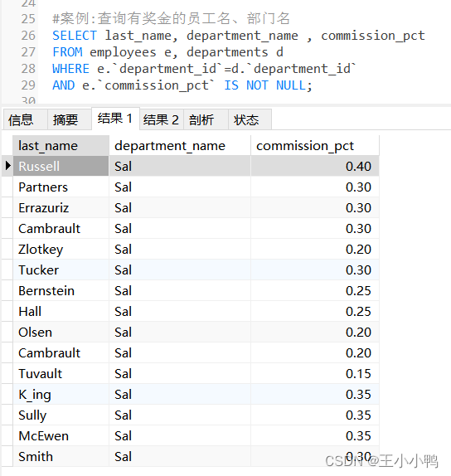Click the word departments on line 27
Image resolution: width=451 pixels, height=476 pixels.
click(227, 52)
